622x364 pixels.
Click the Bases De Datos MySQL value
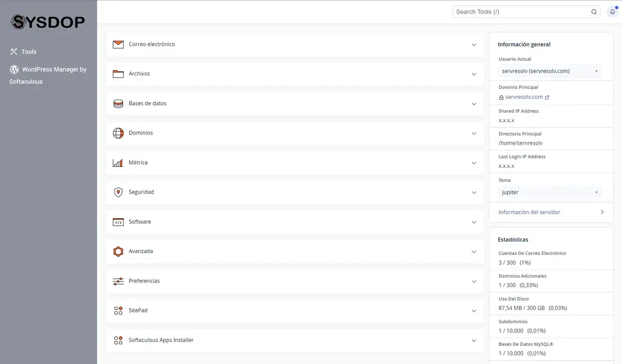pyautogui.click(x=522, y=354)
